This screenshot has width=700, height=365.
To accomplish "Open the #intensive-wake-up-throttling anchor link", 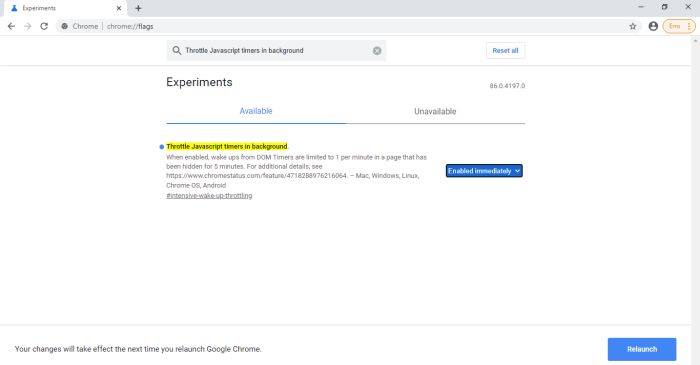I will [209, 195].
